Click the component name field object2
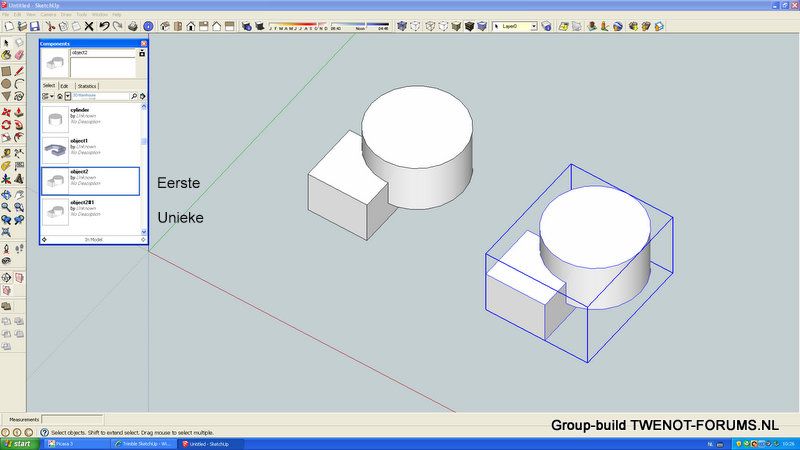 103,53
